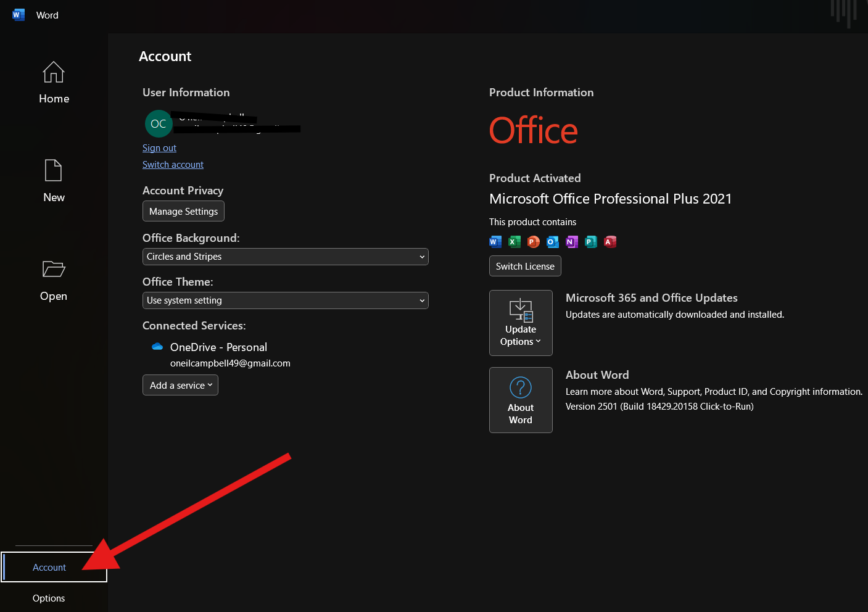Expand the Office Theme dropdown
Viewport: 868px width, 612px height.
coord(285,300)
